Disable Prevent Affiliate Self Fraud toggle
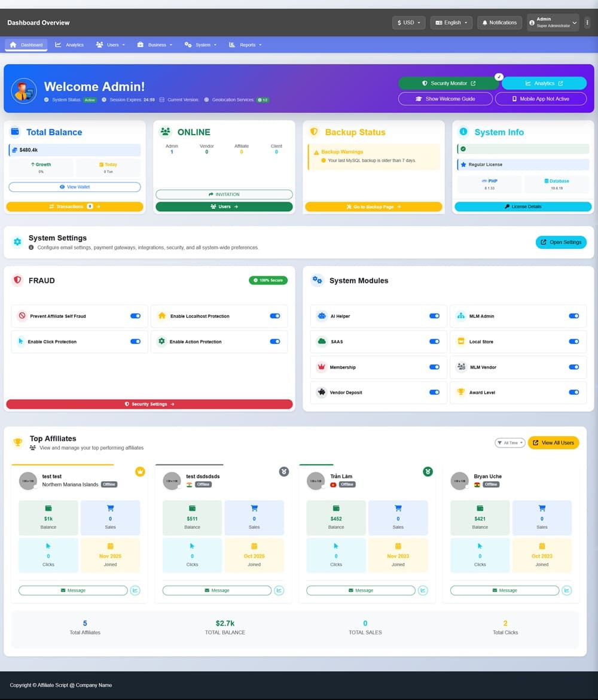Viewport: 598px width, 700px height. click(x=135, y=316)
